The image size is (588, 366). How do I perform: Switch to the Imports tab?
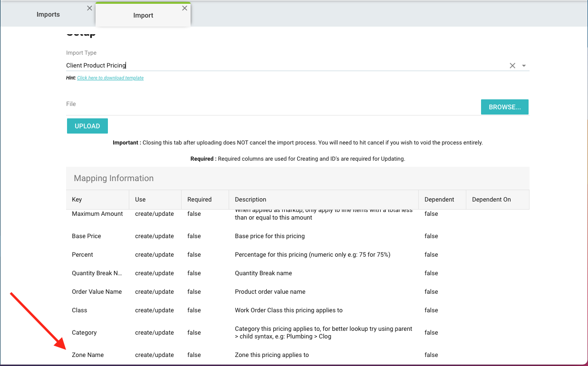tap(48, 15)
